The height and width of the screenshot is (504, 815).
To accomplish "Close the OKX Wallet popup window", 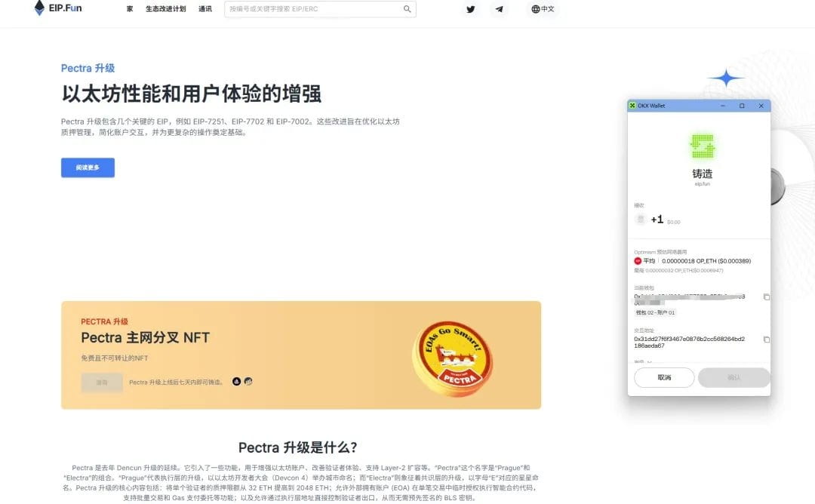I will pos(761,106).
